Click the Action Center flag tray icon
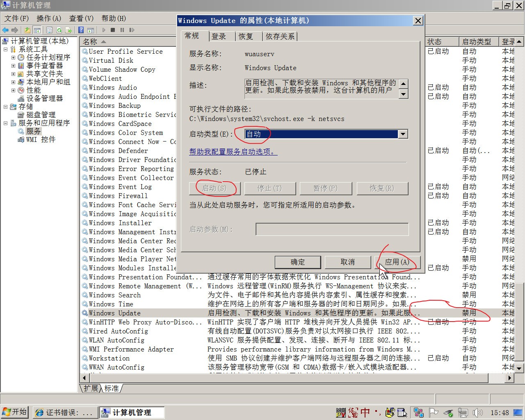525x420 pixels. (434, 413)
